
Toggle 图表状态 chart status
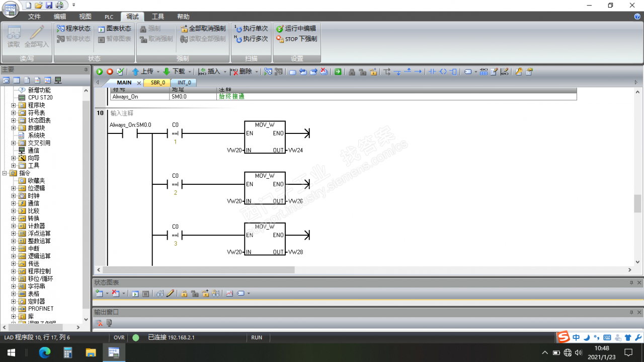coord(114,29)
